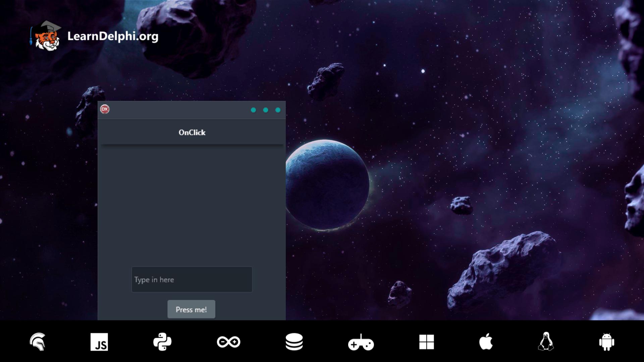Image resolution: width=644 pixels, height=362 pixels.
Task: Click the red DX window icon
Action: 105,109
